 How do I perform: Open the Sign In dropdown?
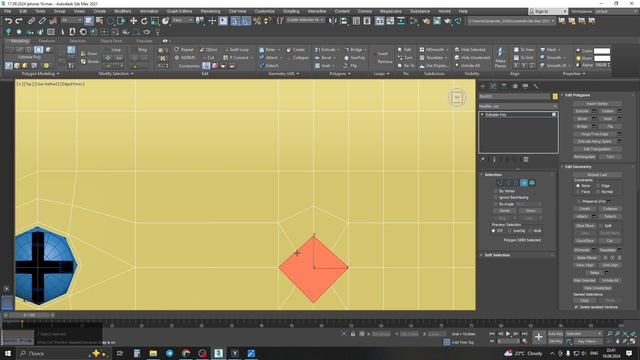[548, 11]
